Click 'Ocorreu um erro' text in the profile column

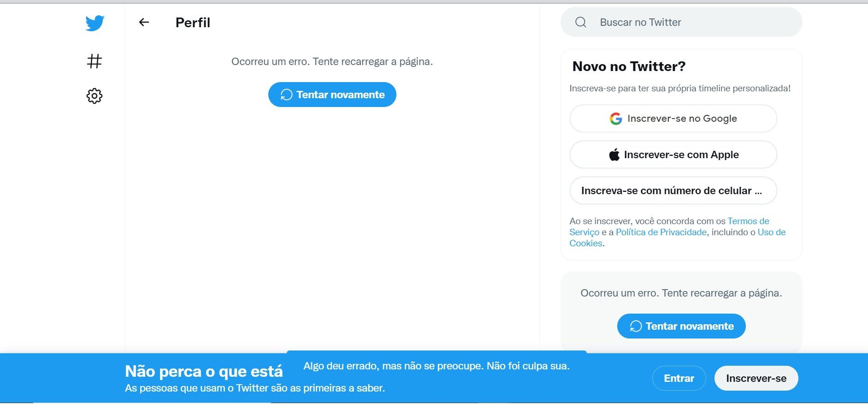coord(332,62)
